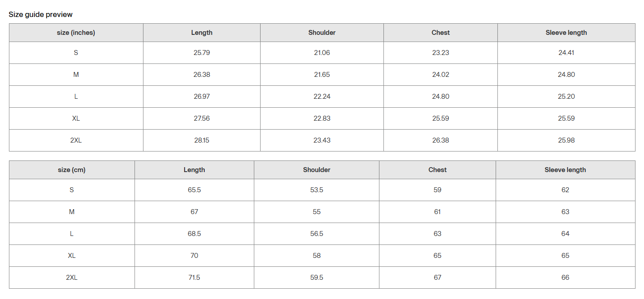Select the 25.98 sleeve length cell for 2XL

point(566,140)
